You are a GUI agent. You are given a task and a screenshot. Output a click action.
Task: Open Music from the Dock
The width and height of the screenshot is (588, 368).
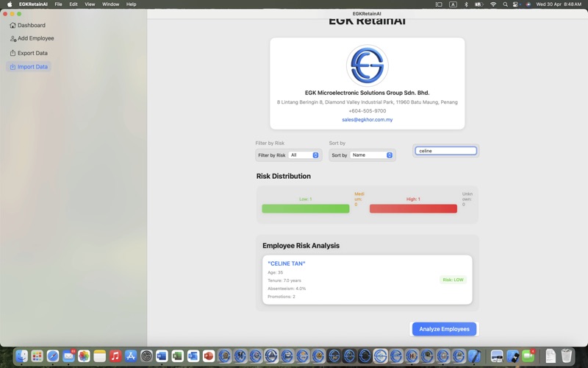pyautogui.click(x=115, y=355)
